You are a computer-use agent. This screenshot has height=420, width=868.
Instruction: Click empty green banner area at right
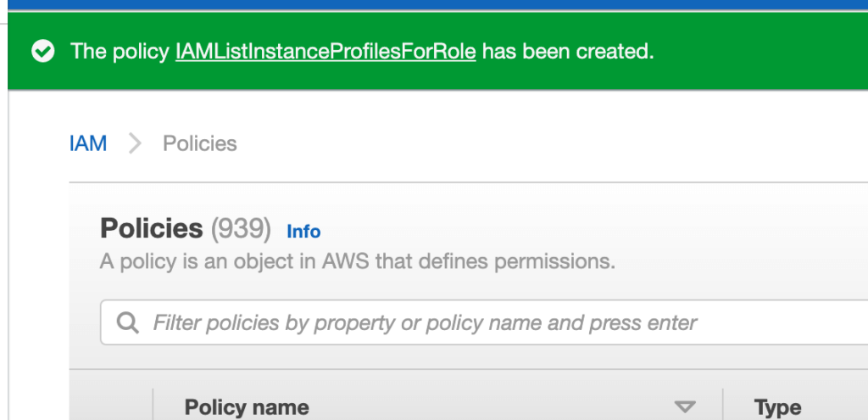tap(763, 52)
